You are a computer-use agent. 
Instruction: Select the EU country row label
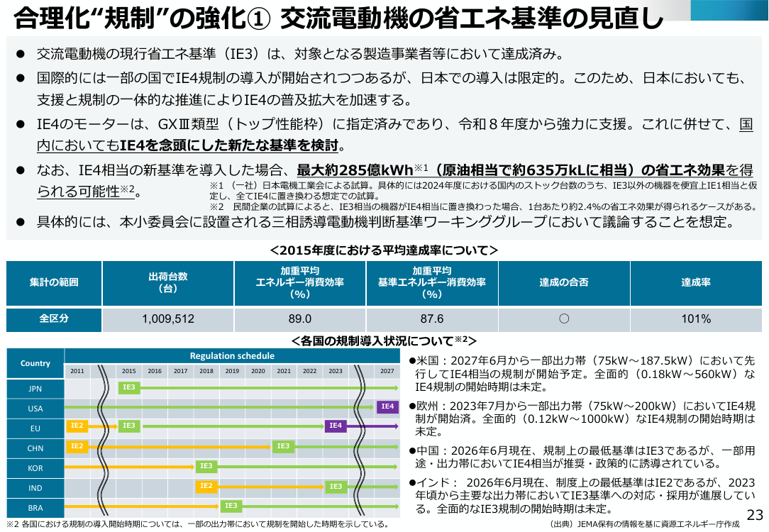[x=35, y=428]
